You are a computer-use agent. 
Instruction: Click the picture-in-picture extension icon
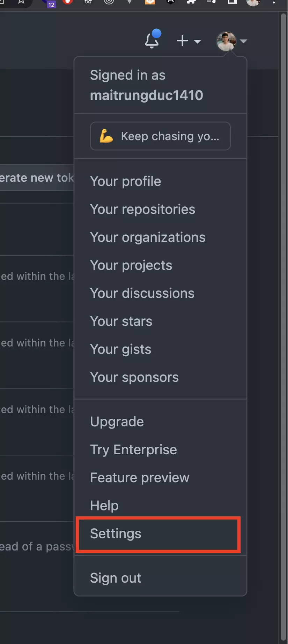[232, 3]
